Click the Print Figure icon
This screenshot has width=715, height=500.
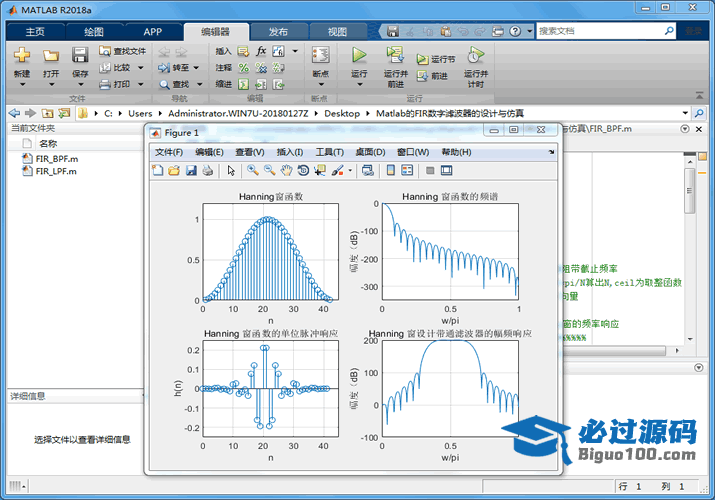207,171
